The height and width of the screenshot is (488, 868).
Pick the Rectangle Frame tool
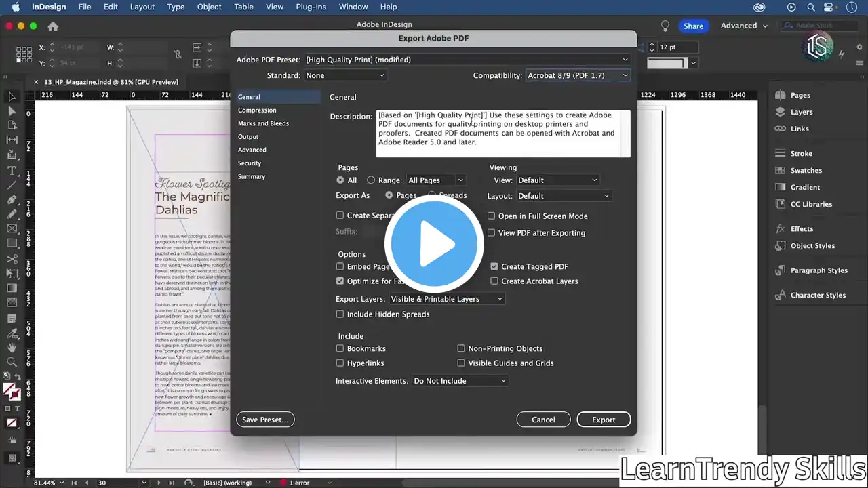pos(12,229)
